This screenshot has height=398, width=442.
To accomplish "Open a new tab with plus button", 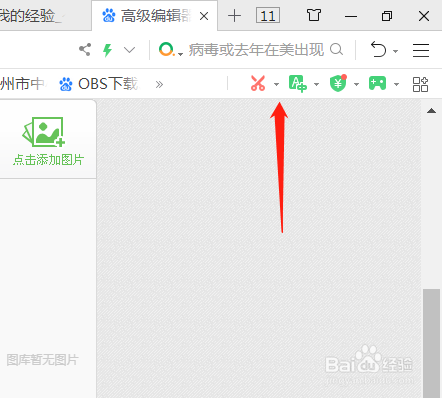I will pyautogui.click(x=234, y=16).
